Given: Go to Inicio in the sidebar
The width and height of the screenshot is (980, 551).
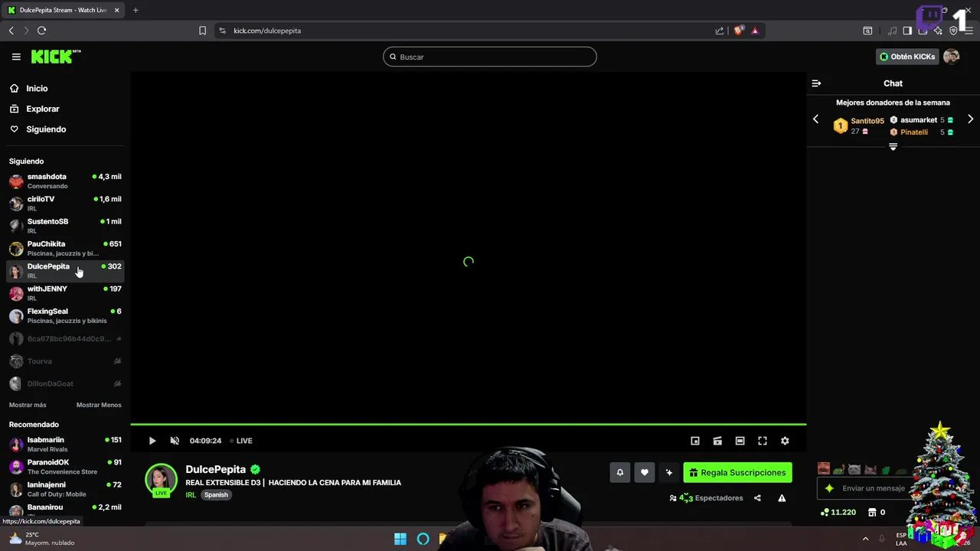Looking at the screenshot, I should pos(37,89).
